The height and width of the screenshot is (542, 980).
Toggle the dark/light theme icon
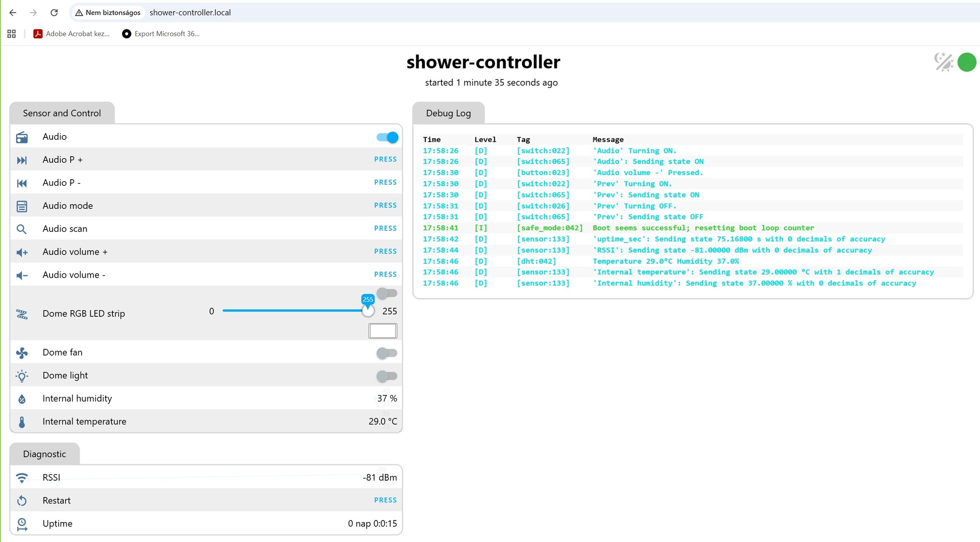tap(944, 62)
